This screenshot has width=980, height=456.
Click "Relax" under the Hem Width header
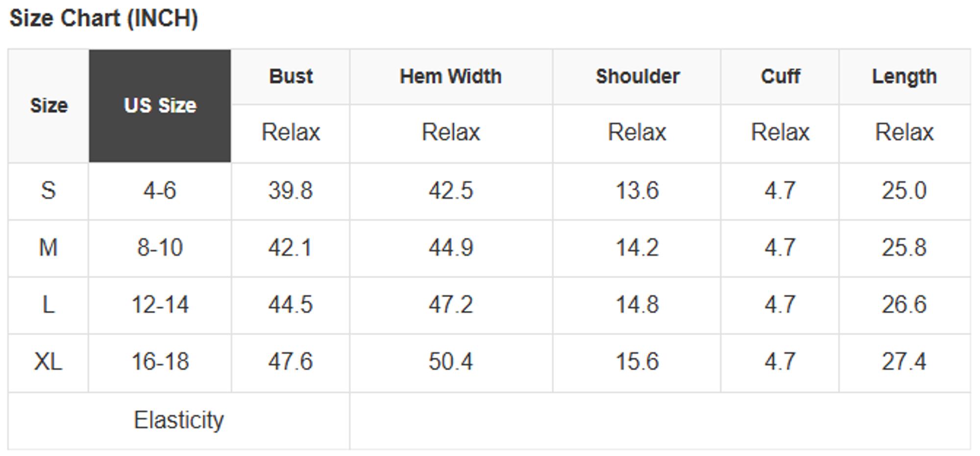(451, 132)
